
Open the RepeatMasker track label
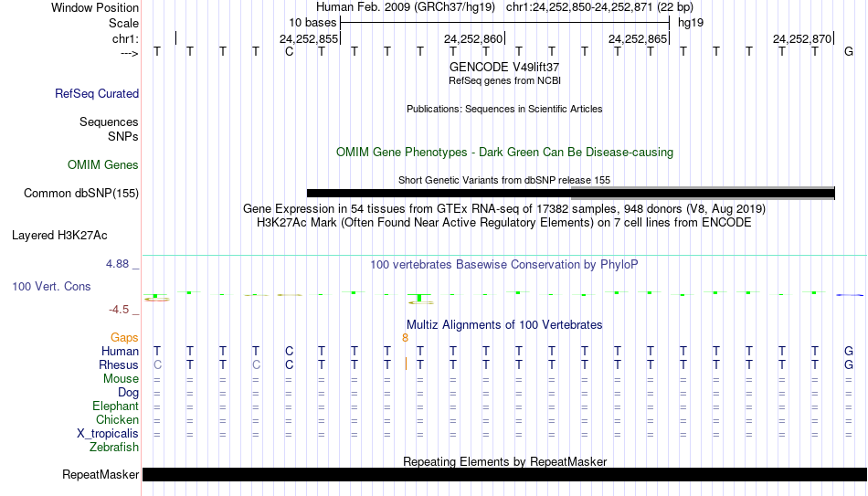pos(101,474)
